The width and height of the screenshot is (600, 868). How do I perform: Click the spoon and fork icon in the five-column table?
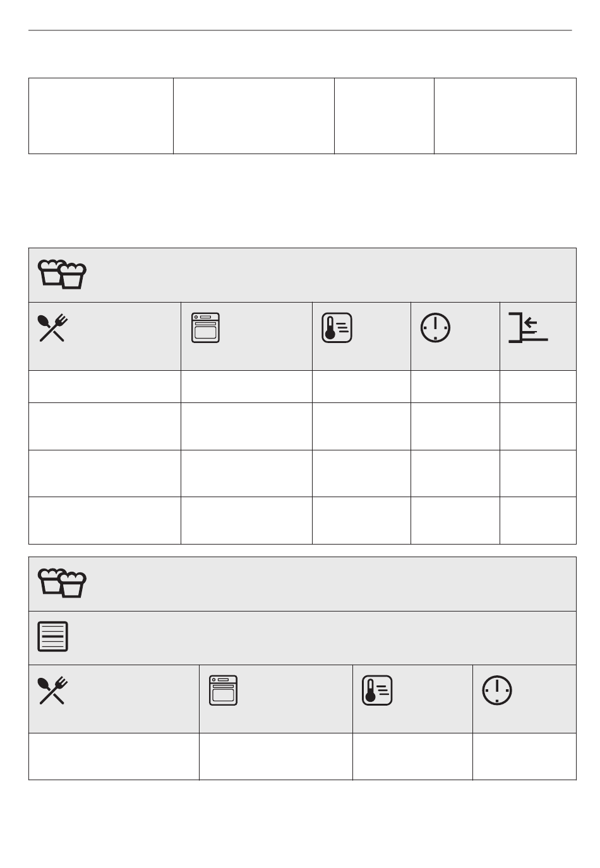53,328
